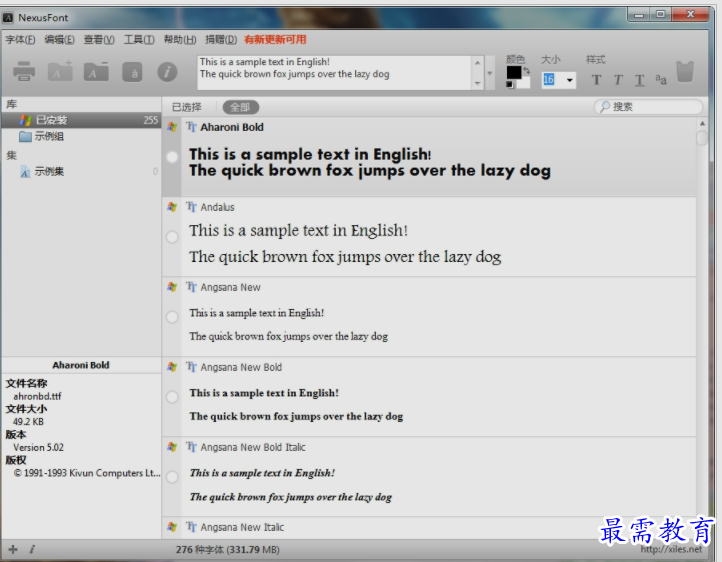Click the 276 种字体 status bar text
722x562 pixels.
227,550
